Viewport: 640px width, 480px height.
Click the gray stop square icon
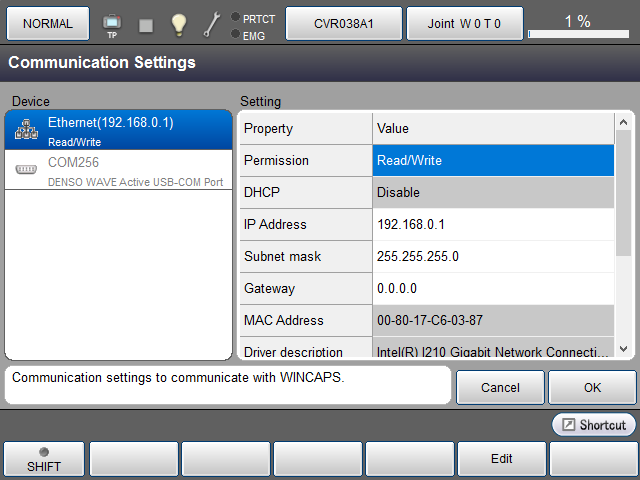pos(146,24)
